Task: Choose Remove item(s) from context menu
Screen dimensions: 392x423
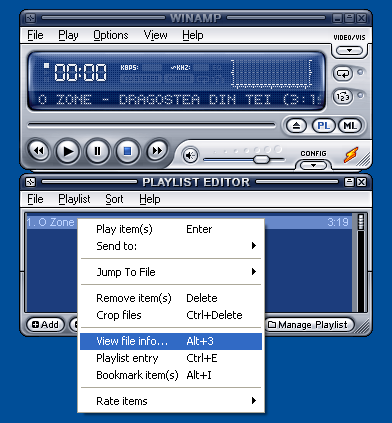Action: 171,298
